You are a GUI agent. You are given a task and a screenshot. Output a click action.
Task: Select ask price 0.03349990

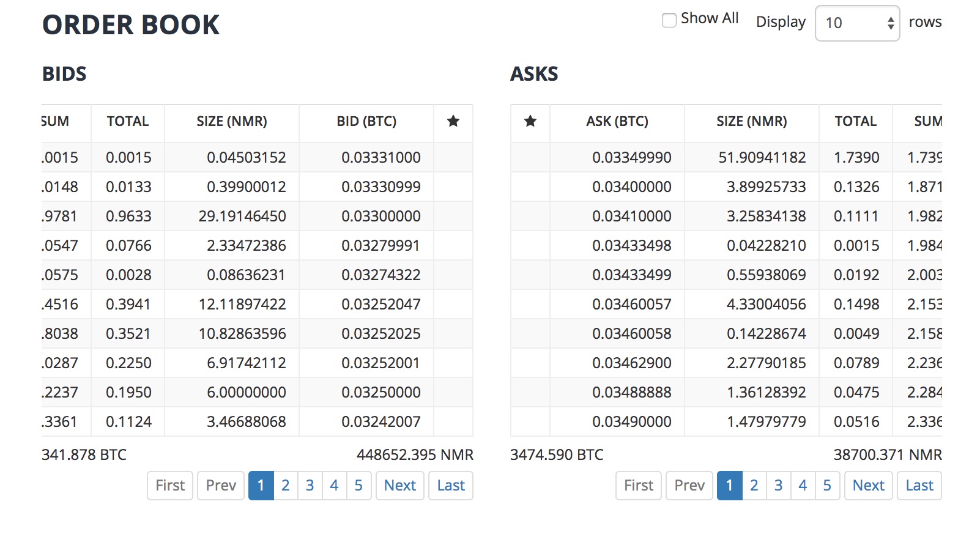click(632, 158)
